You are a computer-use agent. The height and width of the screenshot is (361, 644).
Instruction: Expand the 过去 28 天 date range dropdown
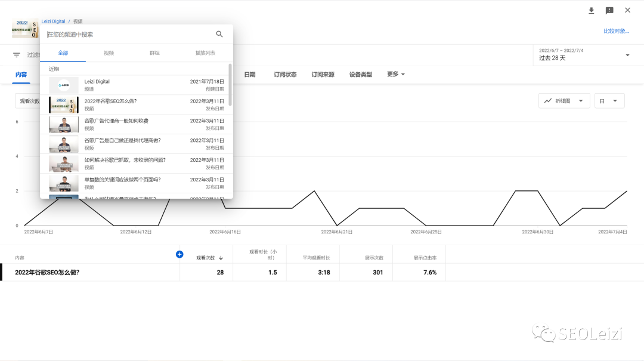coord(584,55)
